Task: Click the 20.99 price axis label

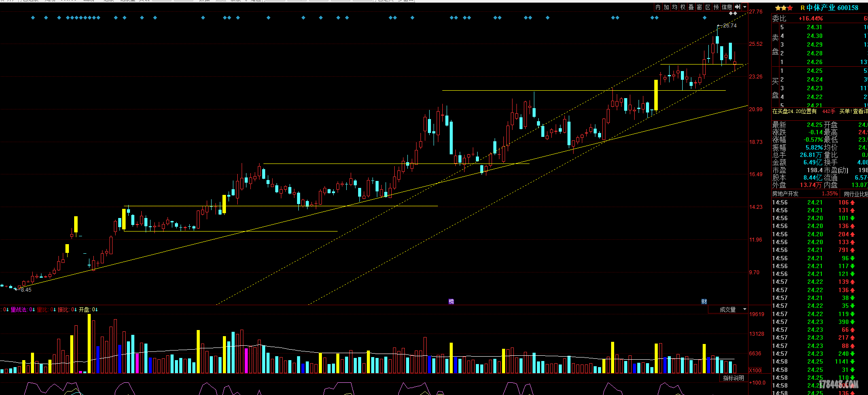Action: pos(756,109)
